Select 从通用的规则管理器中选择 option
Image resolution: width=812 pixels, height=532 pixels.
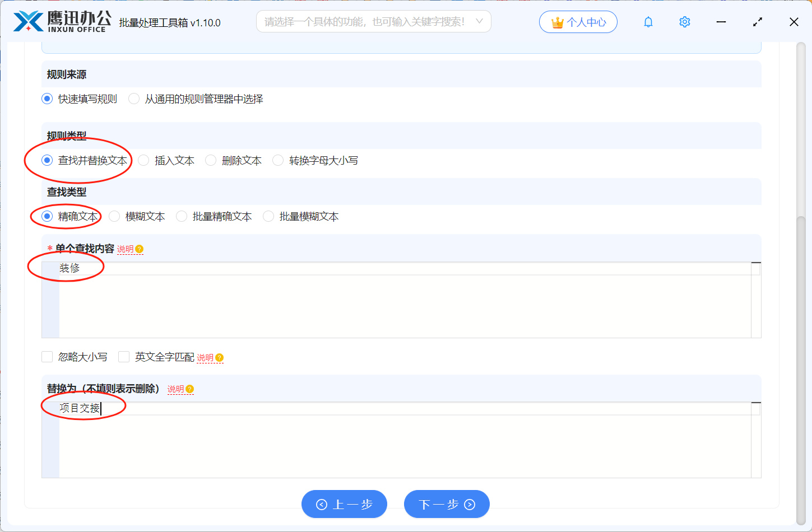pyautogui.click(x=133, y=99)
